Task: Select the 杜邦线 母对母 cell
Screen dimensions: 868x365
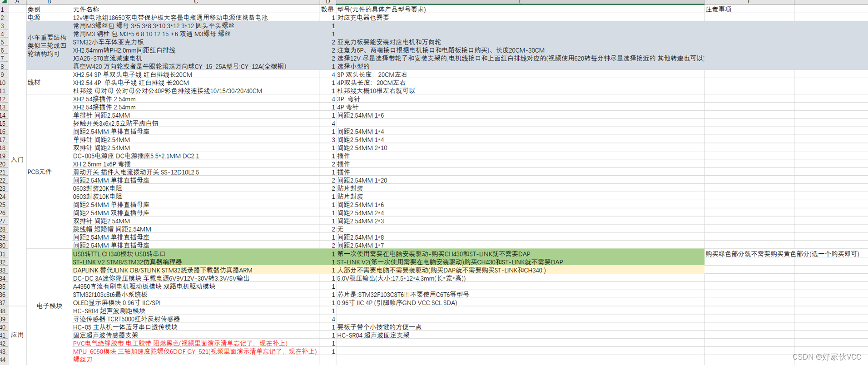Action: click(x=196, y=91)
